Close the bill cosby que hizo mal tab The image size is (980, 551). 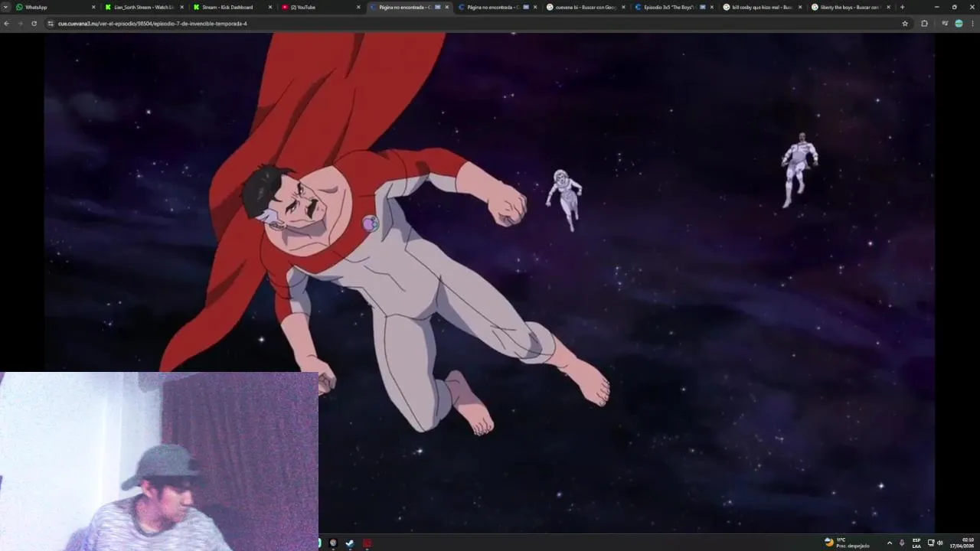(800, 7)
